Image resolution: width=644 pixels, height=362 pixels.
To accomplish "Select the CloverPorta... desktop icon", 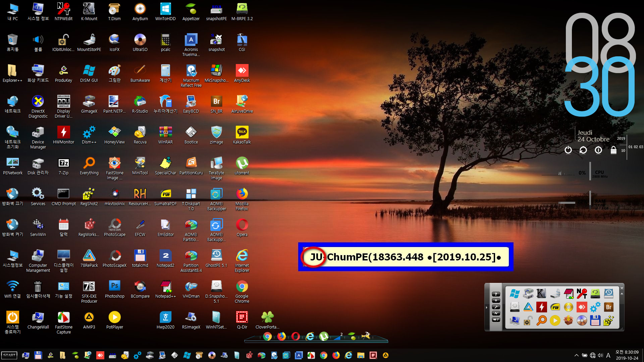I will [267, 320].
